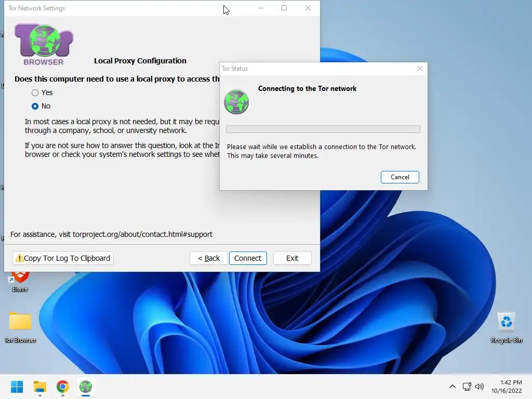The height and width of the screenshot is (399, 532).
Task: Click the 'For assistance, visit torproject.org' text
Action: tap(111, 234)
